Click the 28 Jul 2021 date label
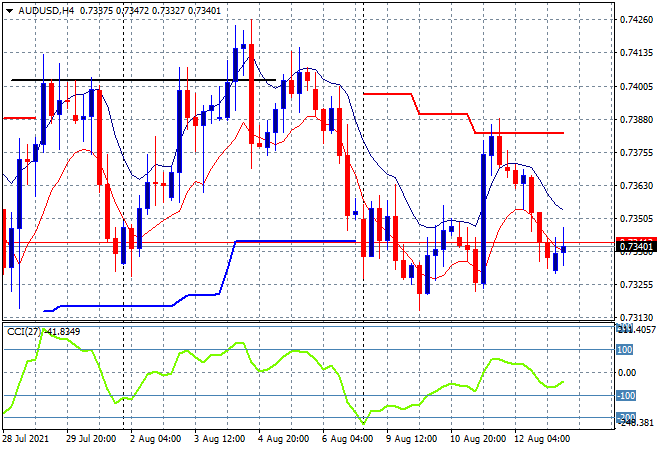660x450 pixels. click(x=25, y=439)
